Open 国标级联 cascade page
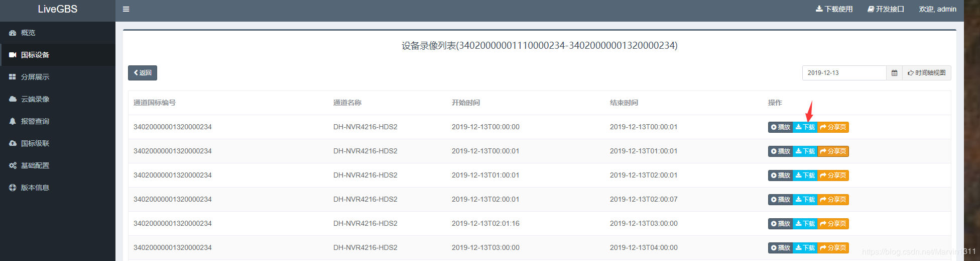980x261 pixels. tap(58, 143)
